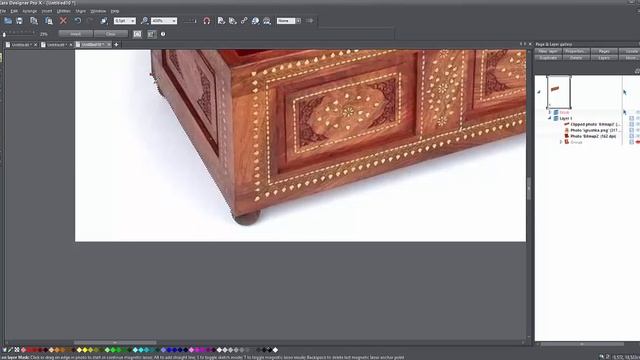Viewport: 640px width, 360px height.
Task: Click the Export file icon
Action: 233,21
